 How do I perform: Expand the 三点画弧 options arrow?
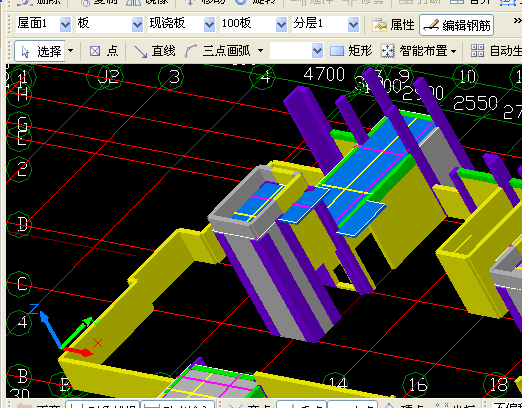tap(260, 51)
